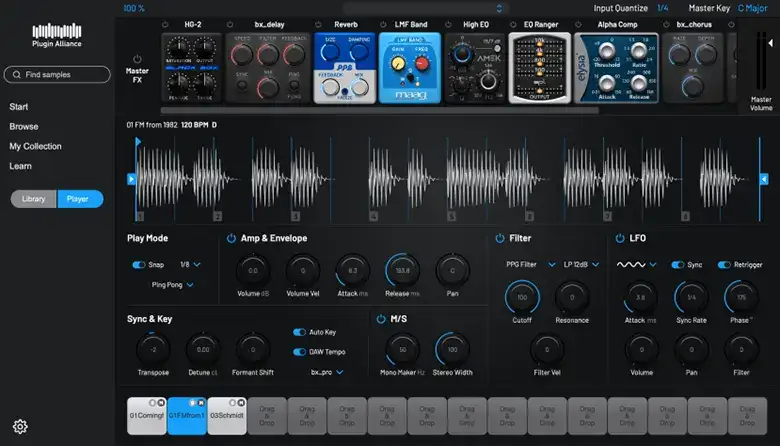This screenshot has height=446, width=780.
Task: Toggle power icon next to Reverb
Action: coord(318,24)
